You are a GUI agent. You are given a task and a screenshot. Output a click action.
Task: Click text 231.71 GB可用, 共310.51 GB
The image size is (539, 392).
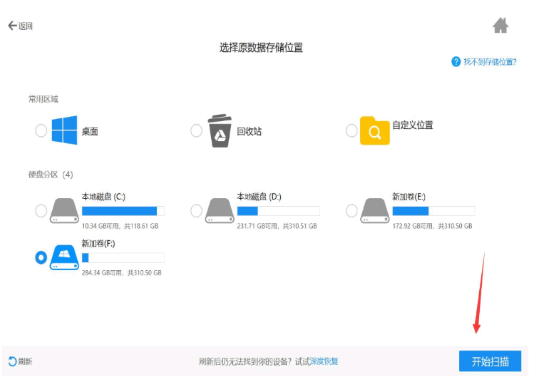[277, 226]
